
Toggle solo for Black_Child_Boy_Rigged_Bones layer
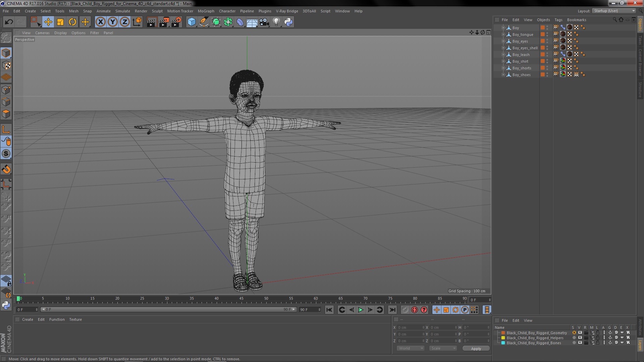tap(574, 343)
